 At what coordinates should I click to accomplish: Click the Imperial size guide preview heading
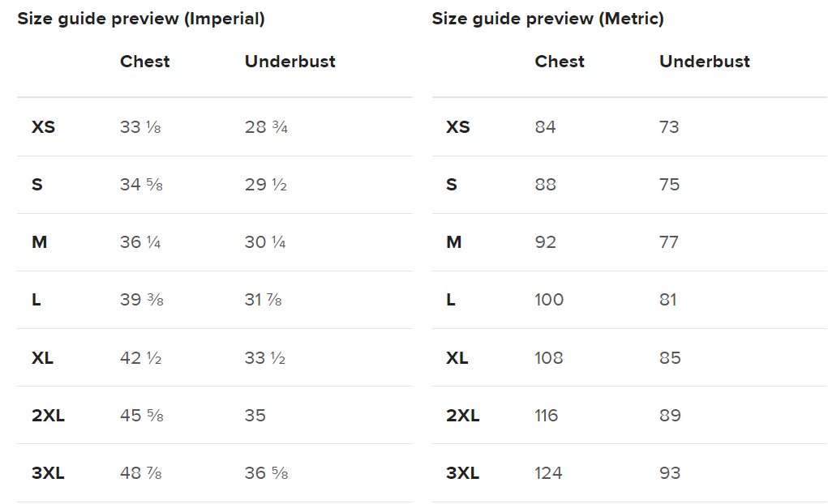[141, 19]
